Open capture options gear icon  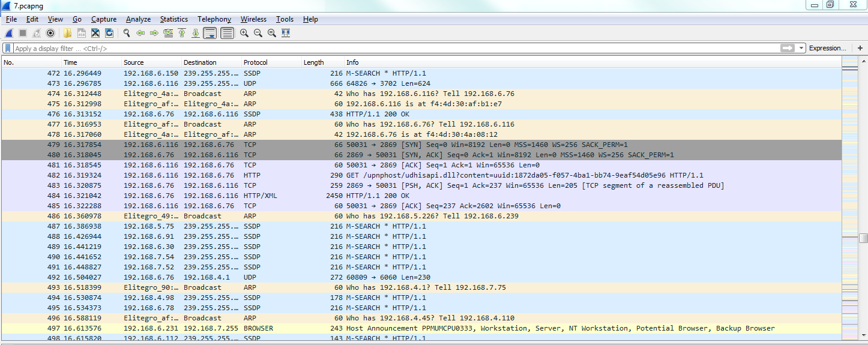50,33
